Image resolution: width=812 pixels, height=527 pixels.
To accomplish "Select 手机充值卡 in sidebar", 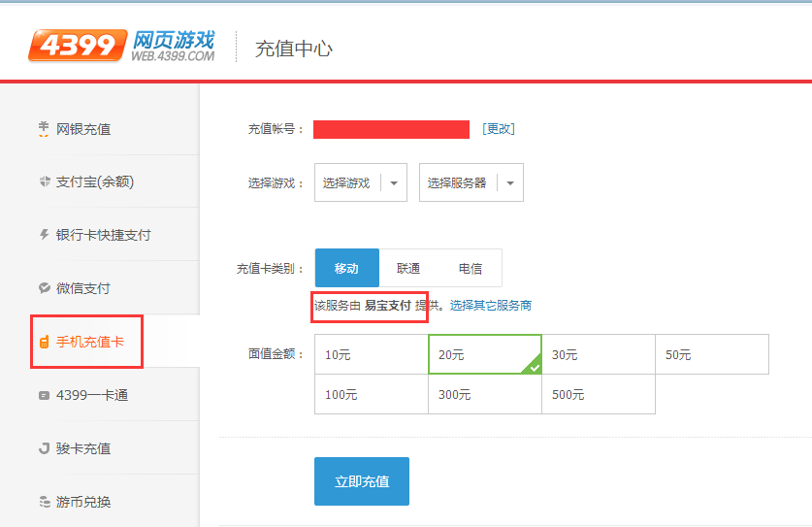I will (90, 342).
